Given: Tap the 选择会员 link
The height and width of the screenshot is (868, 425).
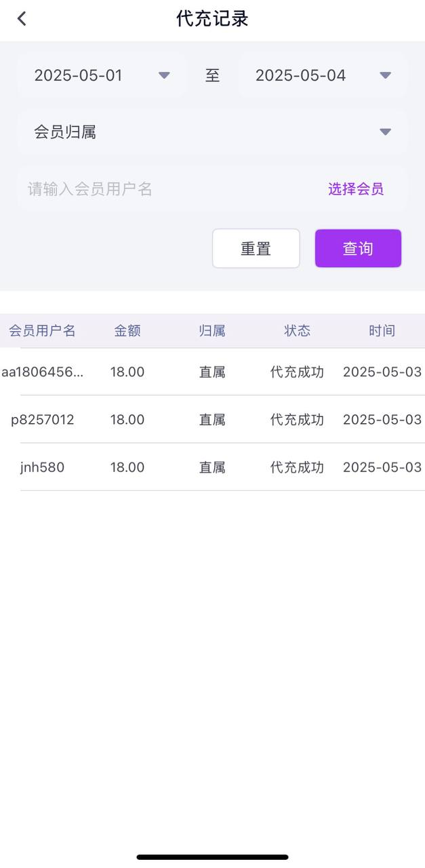Looking at the screenshot, I should 355,189.
